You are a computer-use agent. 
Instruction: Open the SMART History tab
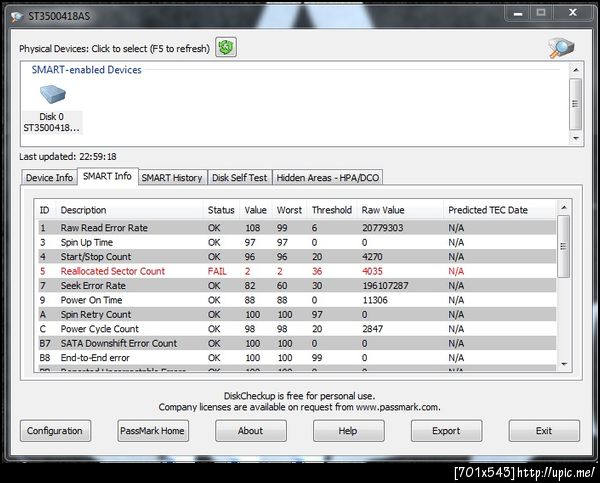point(172,178)
